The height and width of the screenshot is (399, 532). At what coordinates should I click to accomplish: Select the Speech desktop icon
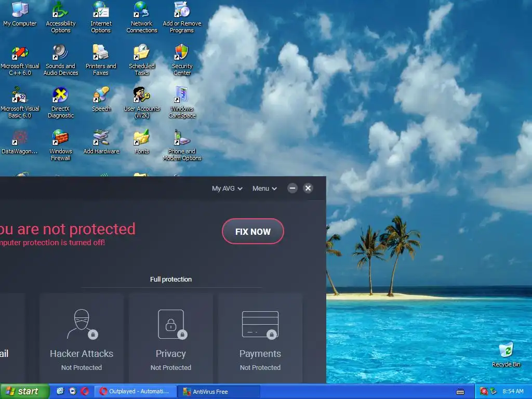click(101, 100)
